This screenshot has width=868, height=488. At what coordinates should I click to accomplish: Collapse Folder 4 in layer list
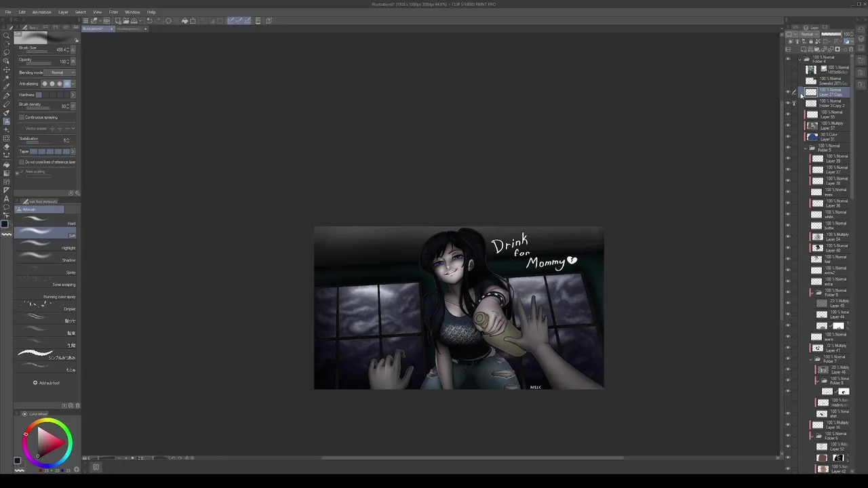800,60
